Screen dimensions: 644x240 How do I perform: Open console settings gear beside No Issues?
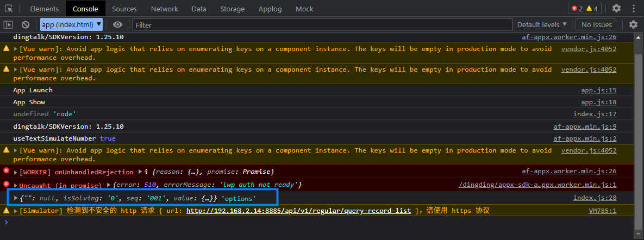(633, 25)
